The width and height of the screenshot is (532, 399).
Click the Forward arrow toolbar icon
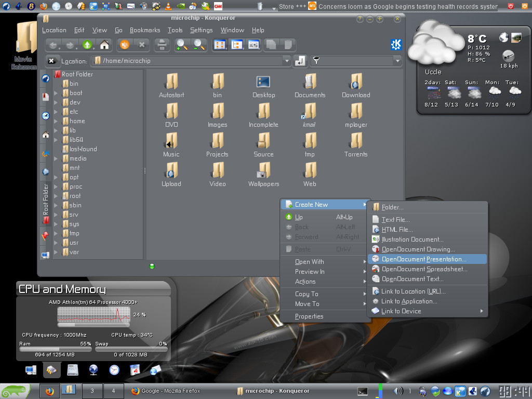(70, 45)
